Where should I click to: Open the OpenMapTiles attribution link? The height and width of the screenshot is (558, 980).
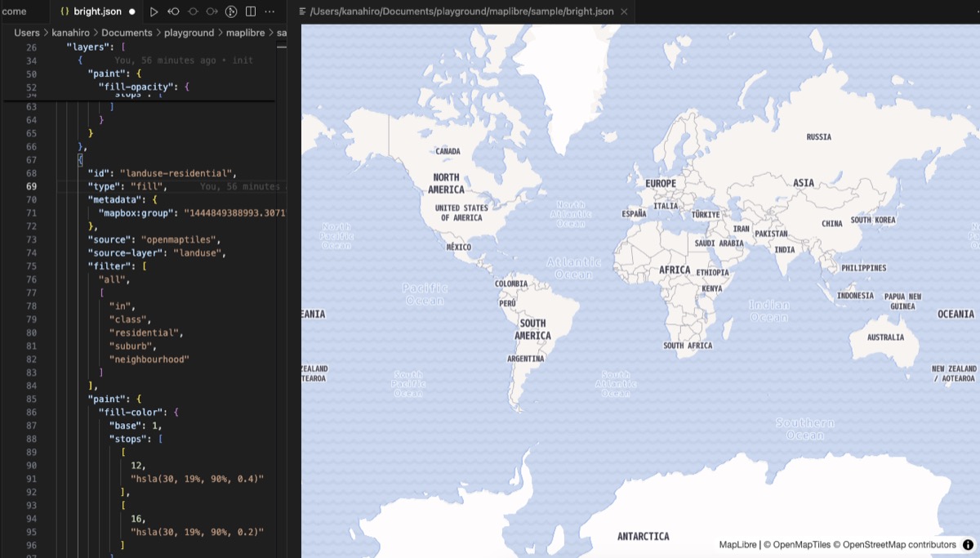(796, 545)
